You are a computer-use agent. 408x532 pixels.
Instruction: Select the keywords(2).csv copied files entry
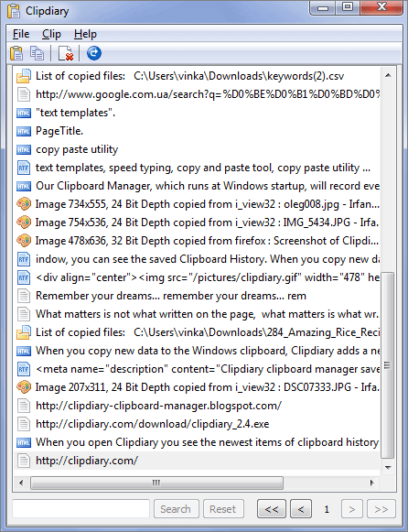point(198,76)
